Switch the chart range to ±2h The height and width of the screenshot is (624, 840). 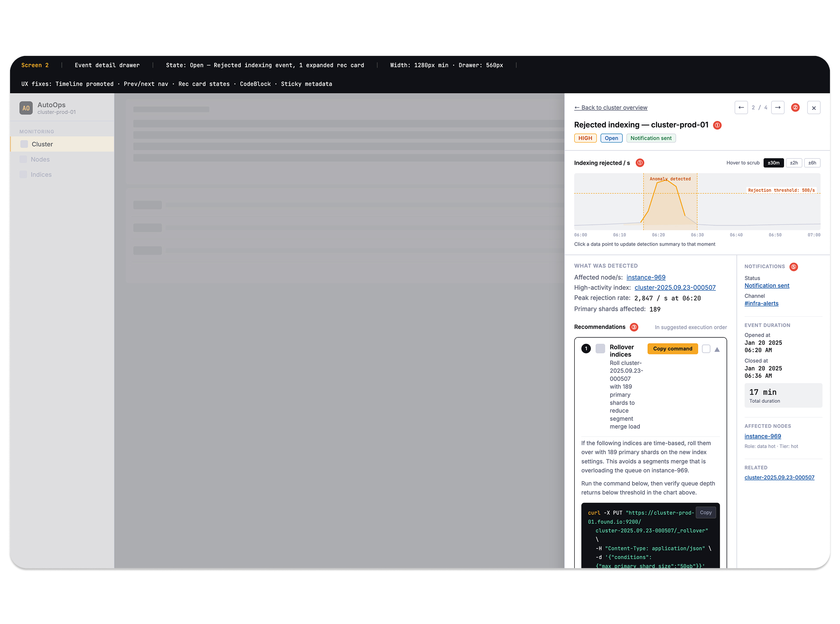[794, 163]
